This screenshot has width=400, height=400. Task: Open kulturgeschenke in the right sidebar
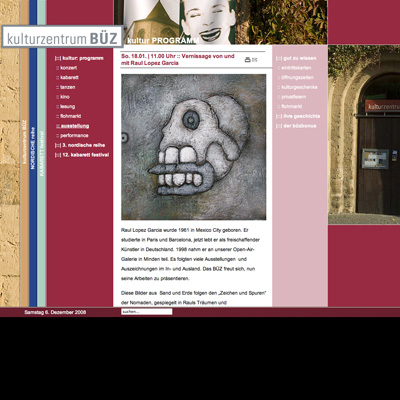click(297, 87)
